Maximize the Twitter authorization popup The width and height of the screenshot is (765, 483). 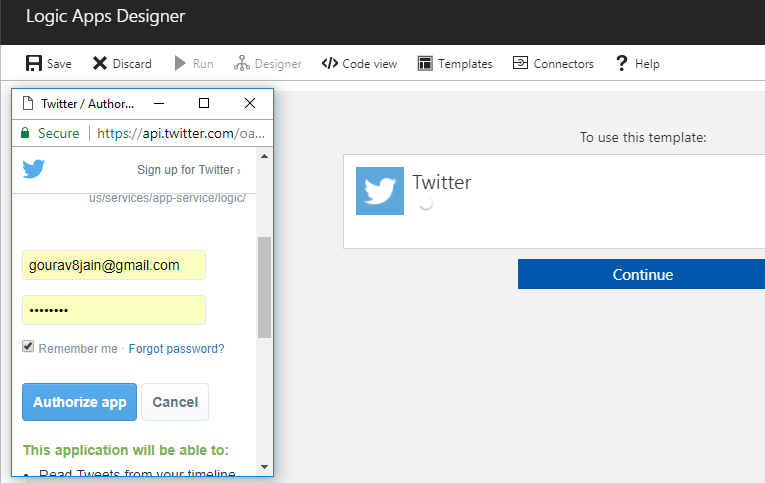(204, 103)
